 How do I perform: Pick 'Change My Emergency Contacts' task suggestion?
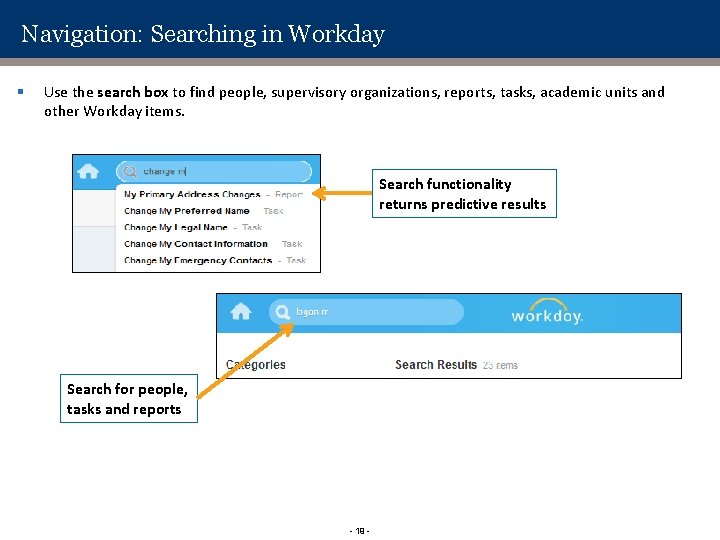[215, 260]
